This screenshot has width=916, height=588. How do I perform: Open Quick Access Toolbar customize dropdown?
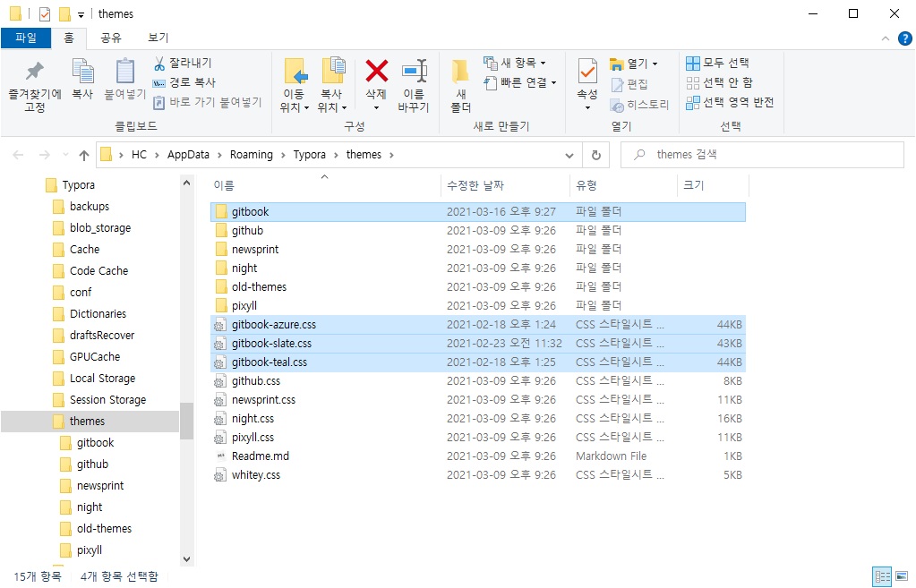point(81,14)
